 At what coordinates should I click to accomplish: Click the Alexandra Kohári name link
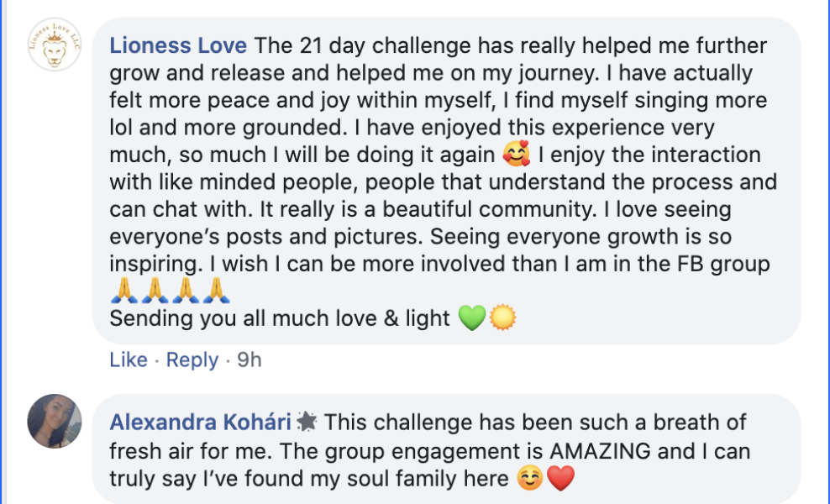pos(200,422)
